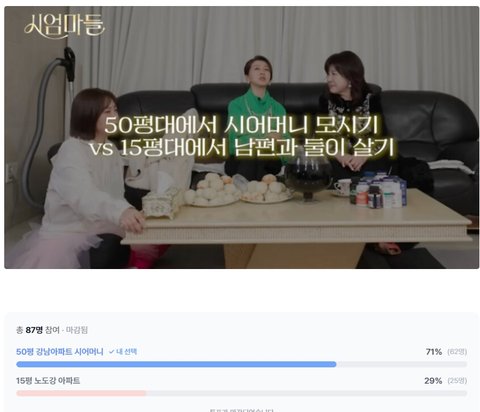The width and height of the screenshot is (480, 412).
Task: Click the pink 29% progress bar
Action: [81, 393]
